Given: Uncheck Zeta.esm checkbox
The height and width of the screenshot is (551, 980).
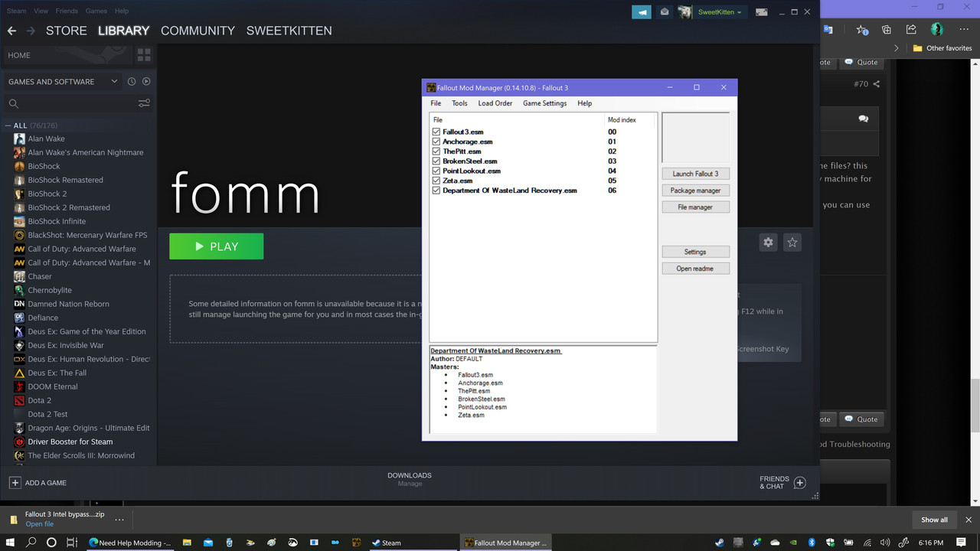Looking at the screenshot, I should pyautogui.click(x=436, y=181).
